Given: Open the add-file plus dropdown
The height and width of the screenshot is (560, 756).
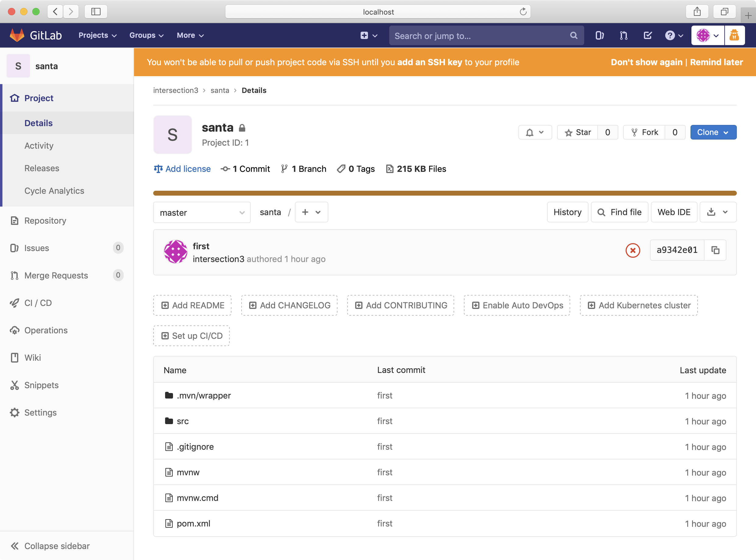Looking at the screenshot, I should pyautogui.click(x=311, y=212).
